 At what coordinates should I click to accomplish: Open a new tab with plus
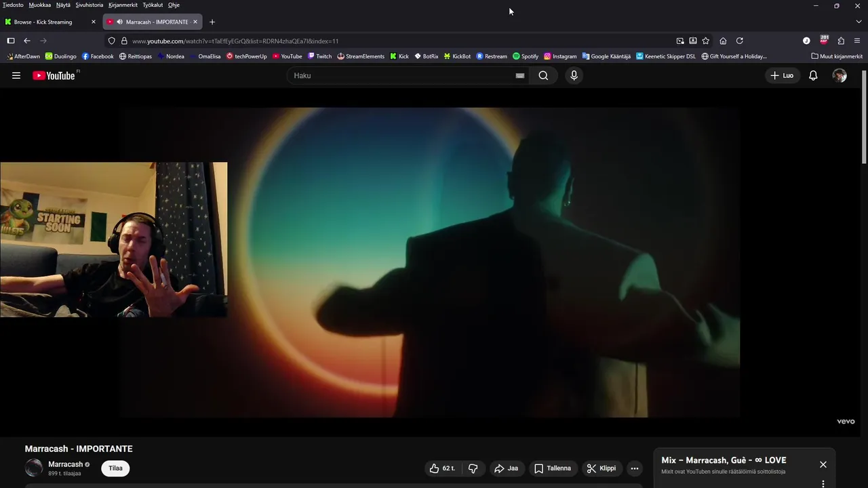coord(212,22)
